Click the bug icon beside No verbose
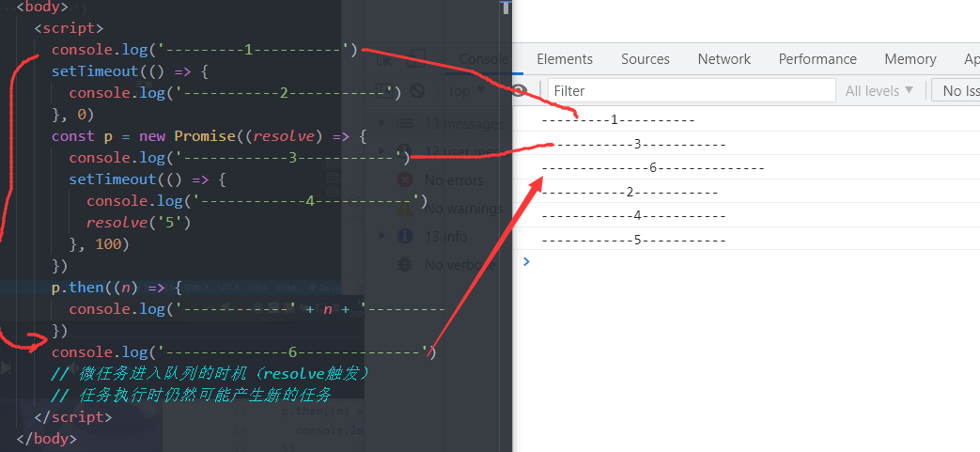 point(405,265)
